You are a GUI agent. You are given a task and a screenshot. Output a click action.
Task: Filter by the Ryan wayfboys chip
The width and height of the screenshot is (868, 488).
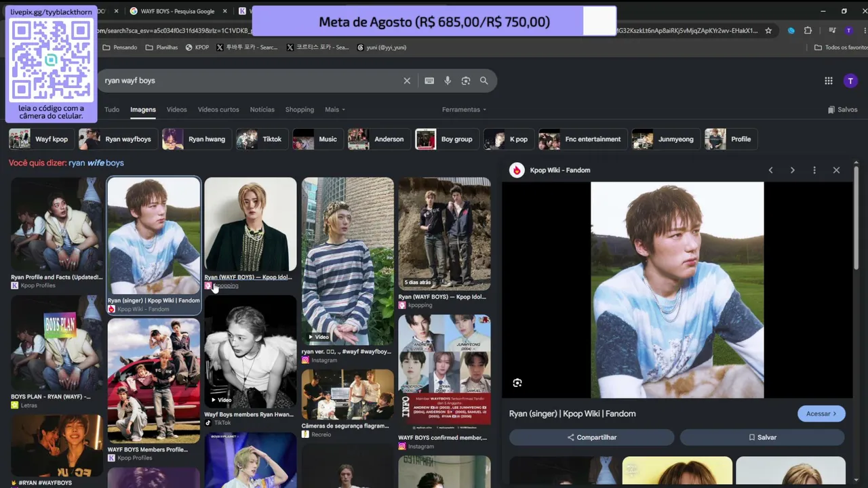tap(119, 140)
